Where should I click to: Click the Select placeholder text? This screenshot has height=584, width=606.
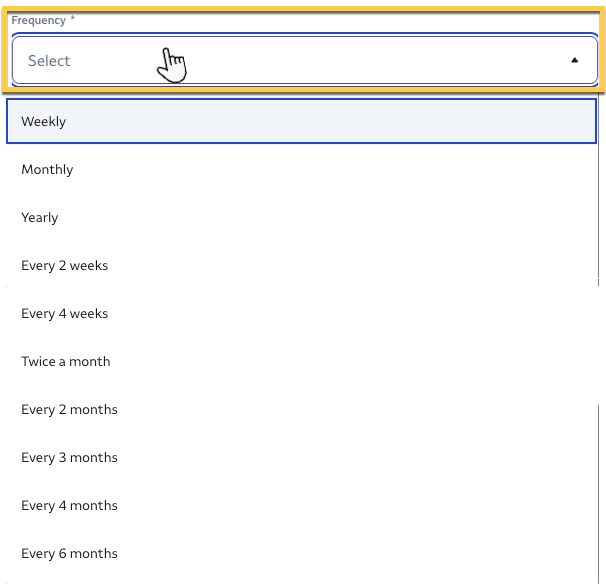click(49, 61)
